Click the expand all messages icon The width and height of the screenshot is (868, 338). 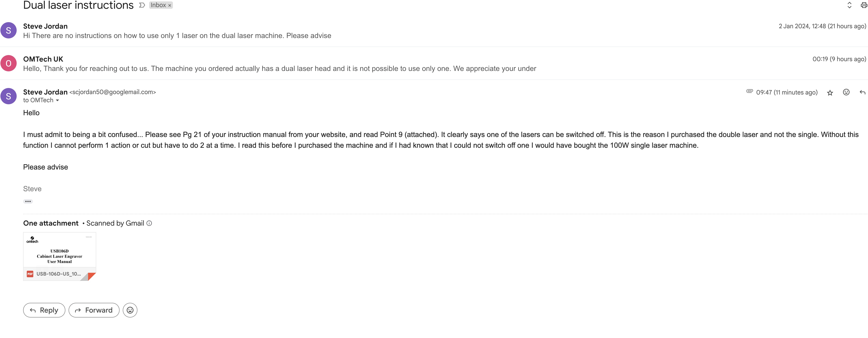pos(849,5)
